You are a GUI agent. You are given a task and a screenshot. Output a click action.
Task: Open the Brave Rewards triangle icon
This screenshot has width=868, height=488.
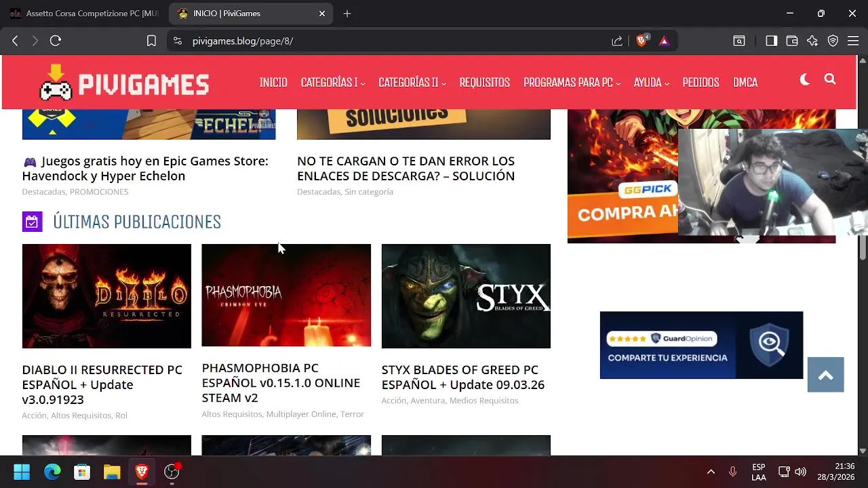click(664, 41)
